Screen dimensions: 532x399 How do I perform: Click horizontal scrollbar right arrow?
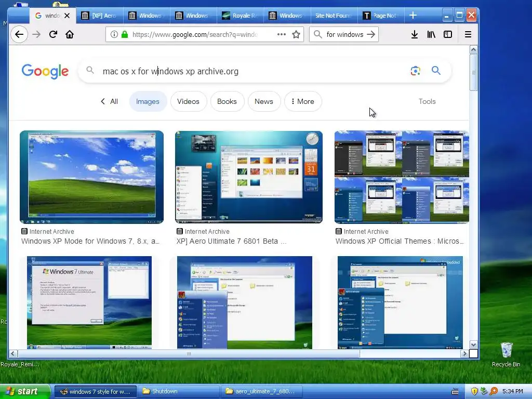click(464, 353)
